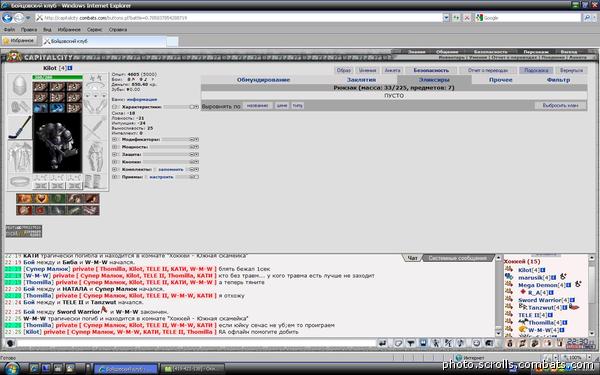Click the equipped hockey stick weapon slot
Viewport: 600px width, 375px height.
click(x=20, y=128)
